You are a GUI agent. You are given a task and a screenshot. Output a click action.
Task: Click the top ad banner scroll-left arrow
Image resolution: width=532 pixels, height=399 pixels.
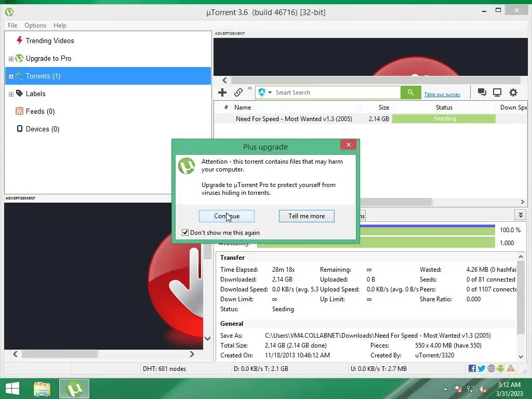[x=224, y=80]
